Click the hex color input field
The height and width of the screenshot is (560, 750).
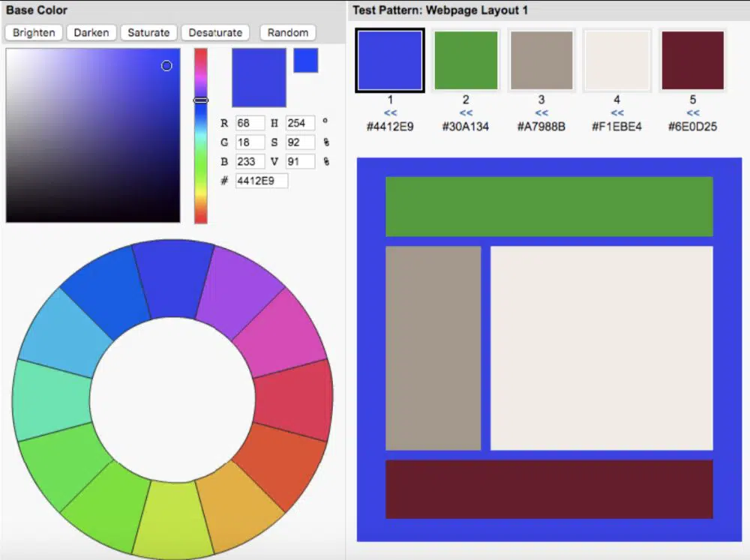tap(261, 181)
